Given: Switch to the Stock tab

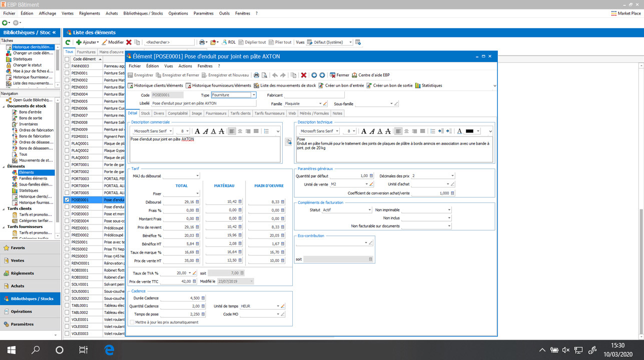Looking at the screenshot, I should click(x=145, y=113).
